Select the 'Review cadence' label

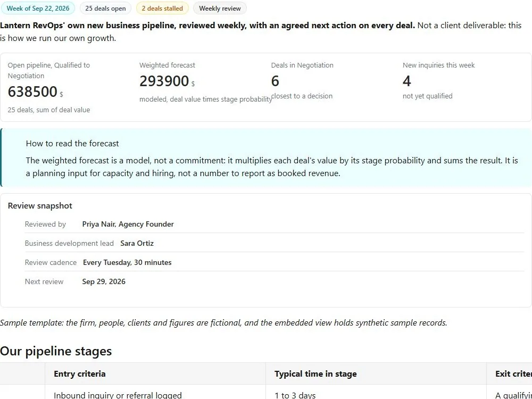click(x=51, y=262)
